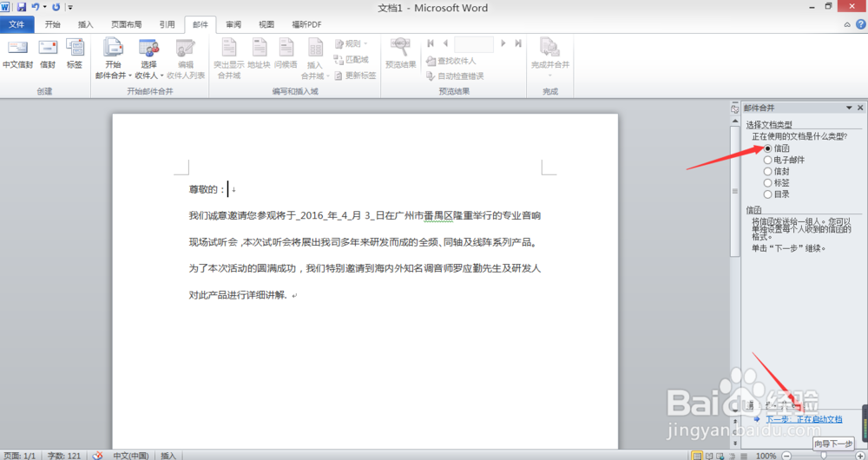
Task: Switch to the 插入 ribbon tab
Action: [86, 24]
